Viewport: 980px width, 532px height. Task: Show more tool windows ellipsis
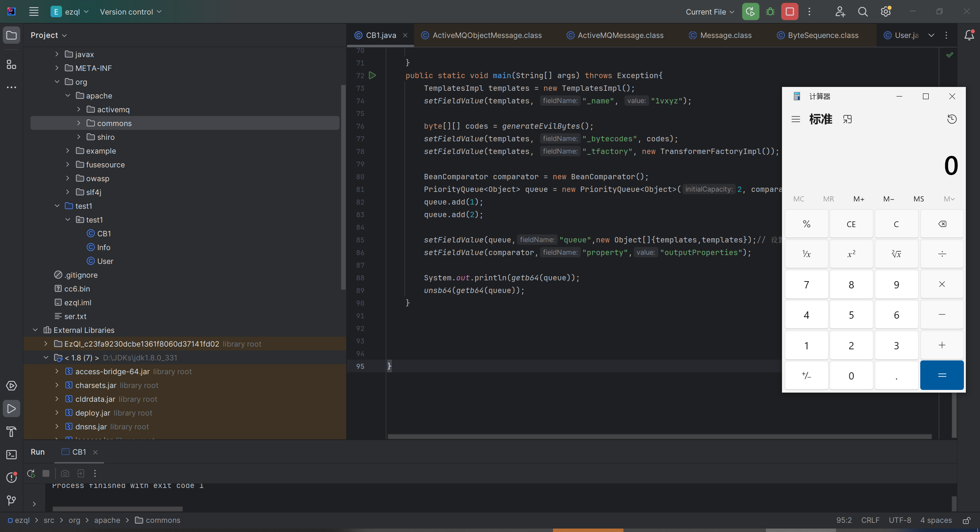tap(11, 87)
